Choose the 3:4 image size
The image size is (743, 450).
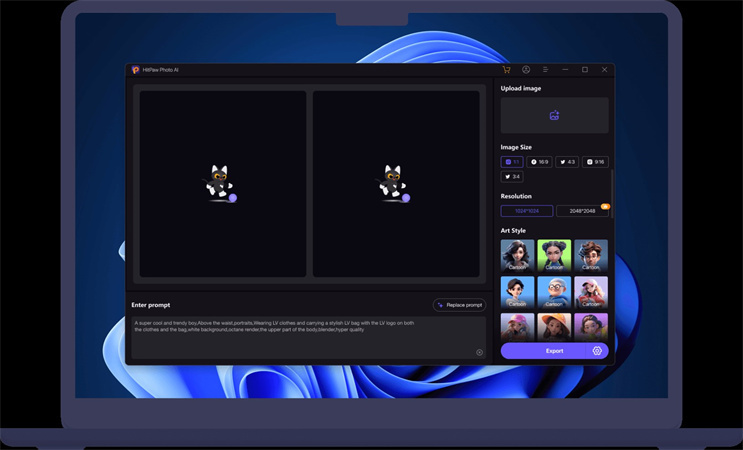tap(512, 177)
